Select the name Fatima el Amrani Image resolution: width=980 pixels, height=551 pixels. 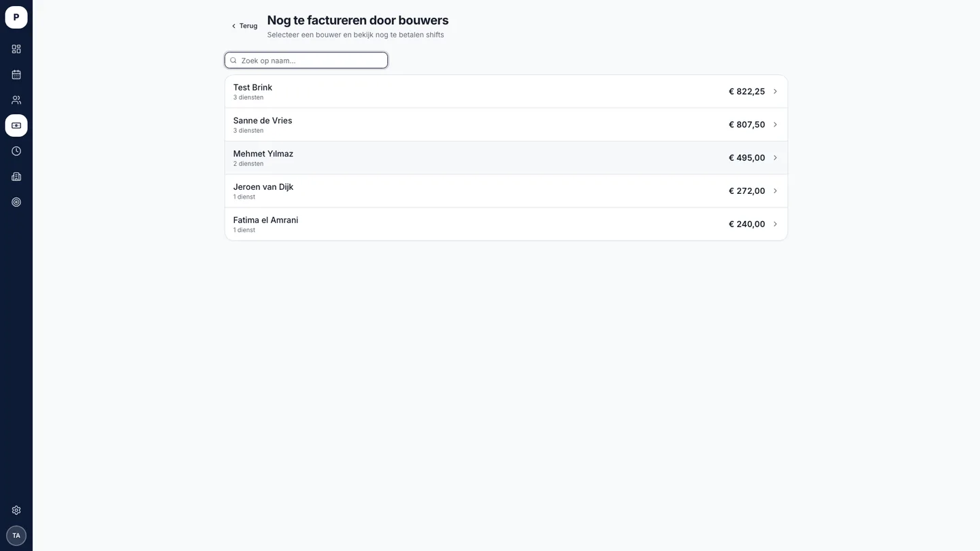point(265,220)
